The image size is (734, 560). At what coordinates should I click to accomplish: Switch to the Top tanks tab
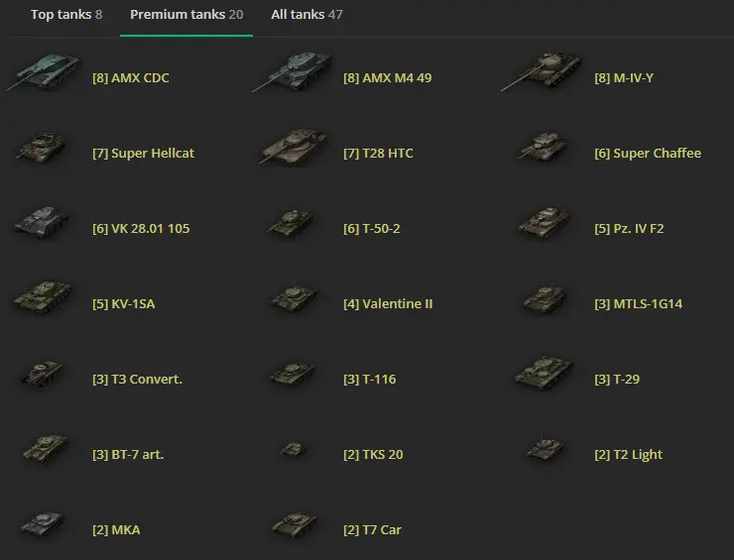tap(65, 15)
